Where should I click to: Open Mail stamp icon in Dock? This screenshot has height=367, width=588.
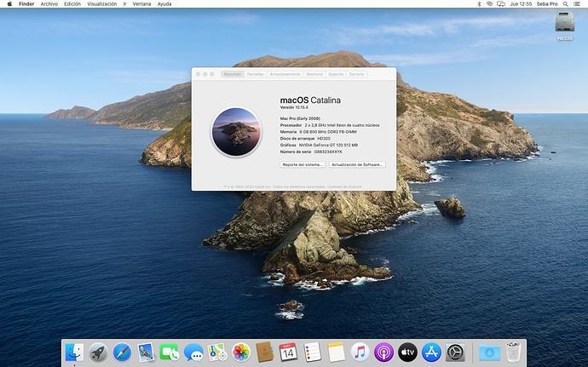tap(146, 353)
